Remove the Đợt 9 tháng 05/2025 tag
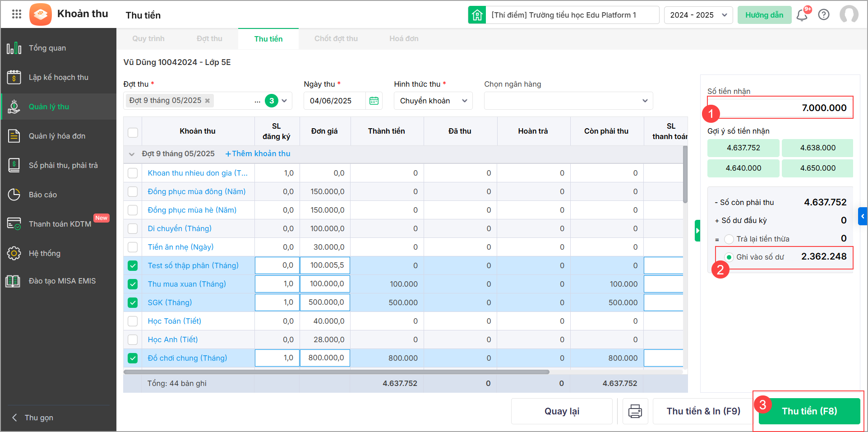 coord(208,101)
